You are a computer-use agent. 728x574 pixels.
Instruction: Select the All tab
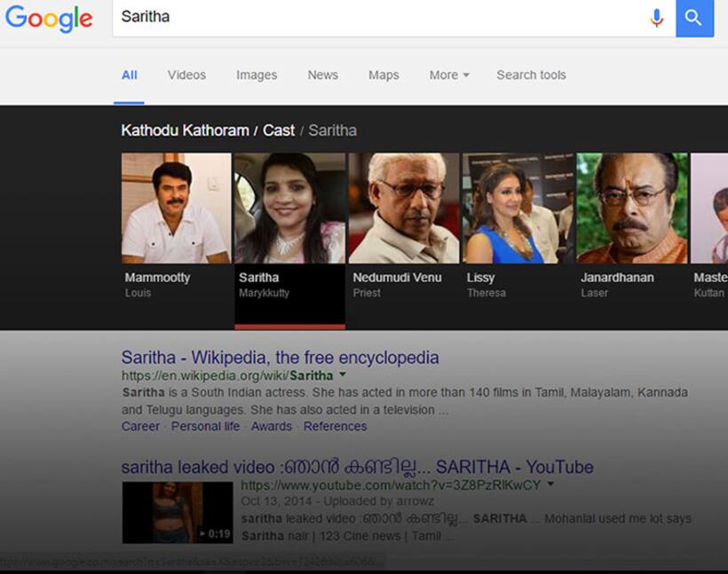(129, 75)
